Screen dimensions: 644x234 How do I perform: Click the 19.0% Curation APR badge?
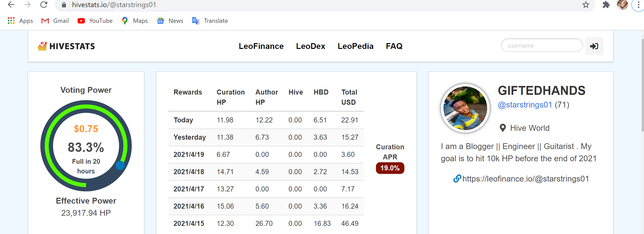click(x=390, y=168)
